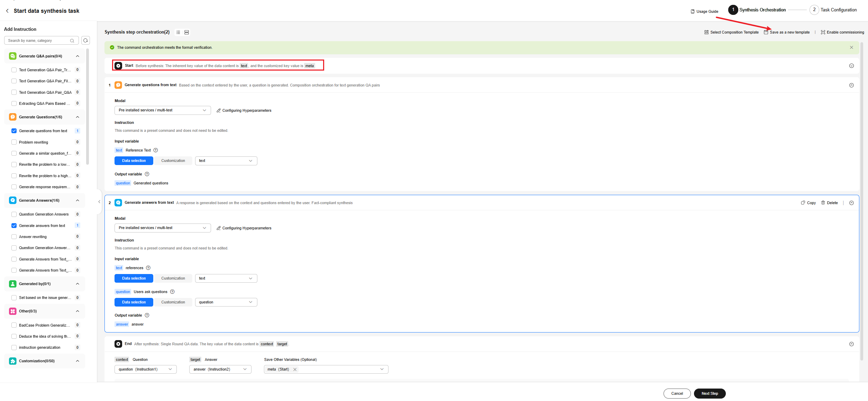
Task: Switch to list view icon in orchestration header
Action: [x=178, y=32]
